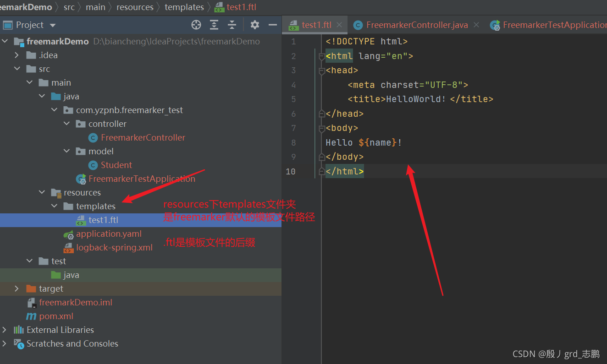
Task: Collapse the freemarkDemo project root
Action: [x=5, y=41]
